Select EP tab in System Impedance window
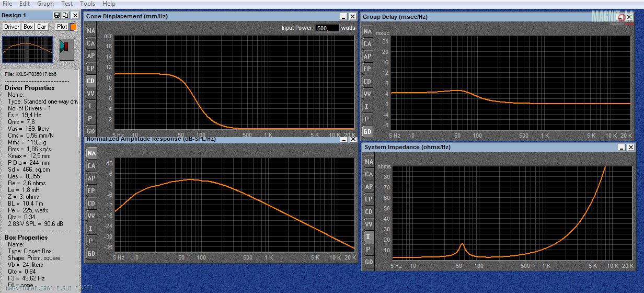This screenshot has width=644, height=293. (x=369, y=199)
